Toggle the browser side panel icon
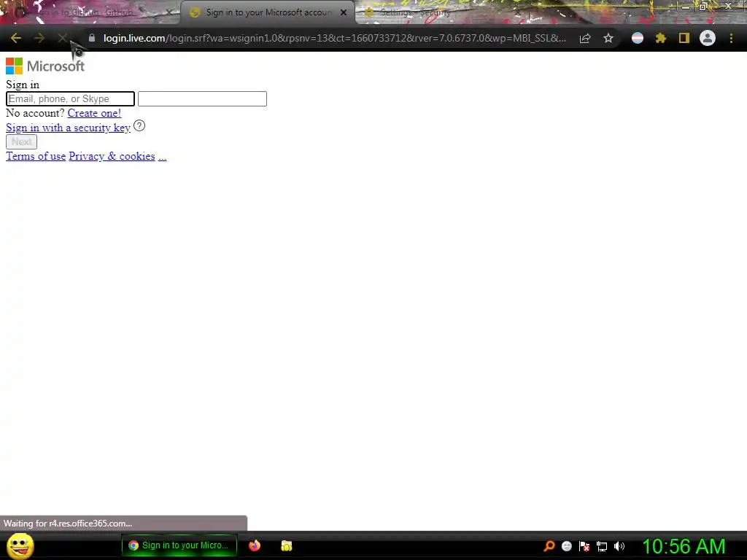747x560 pixels. [684, 38]
